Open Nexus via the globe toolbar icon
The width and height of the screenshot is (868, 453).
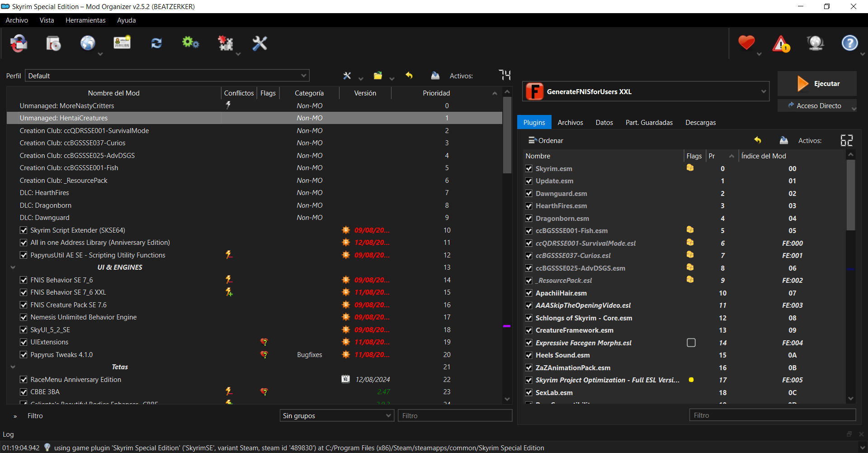[x=88, y=43]
